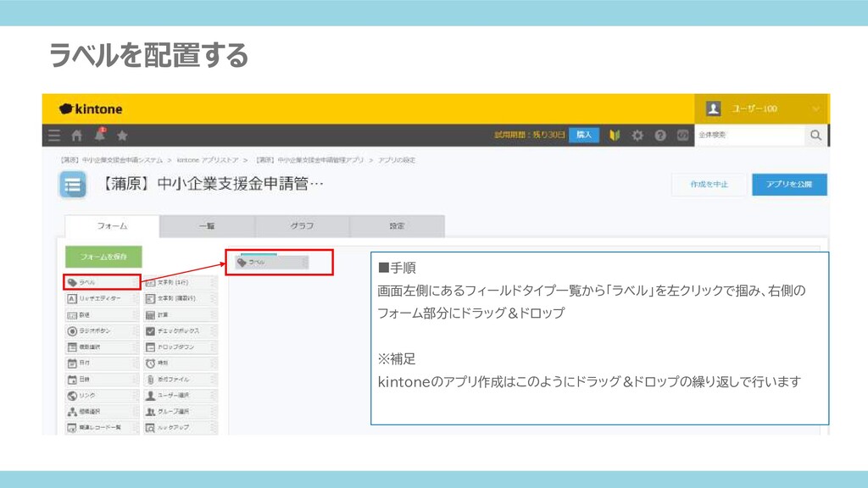Click the blue app list icon beside the title
This screenshot has height=488, width=868.
(x=73, y=185)
